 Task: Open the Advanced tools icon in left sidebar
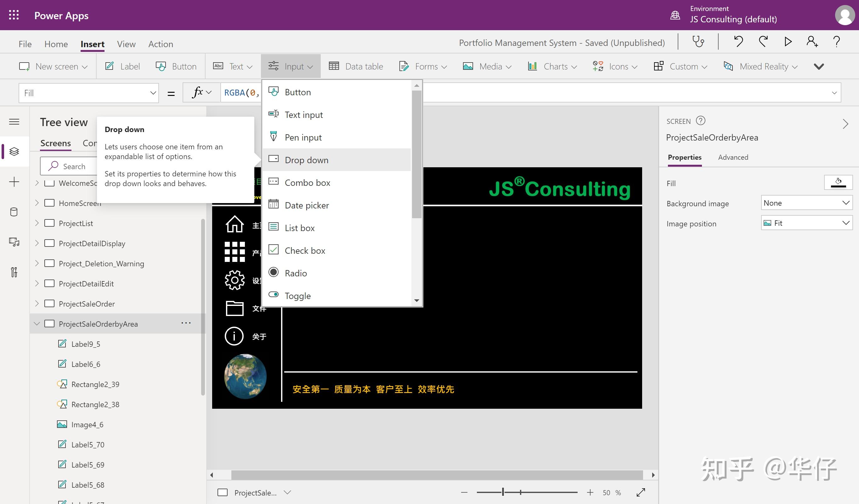coord(14,272)
